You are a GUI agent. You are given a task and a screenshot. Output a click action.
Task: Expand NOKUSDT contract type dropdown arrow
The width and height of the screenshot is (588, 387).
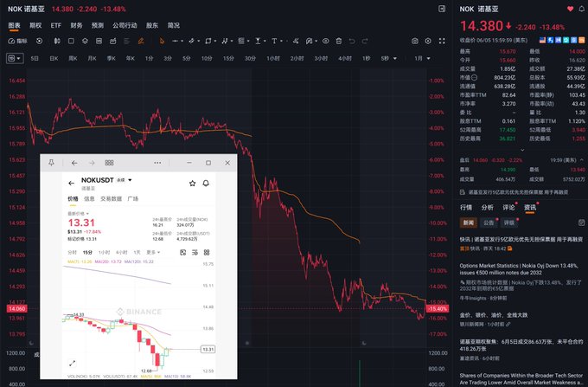[x=130, y=180]
